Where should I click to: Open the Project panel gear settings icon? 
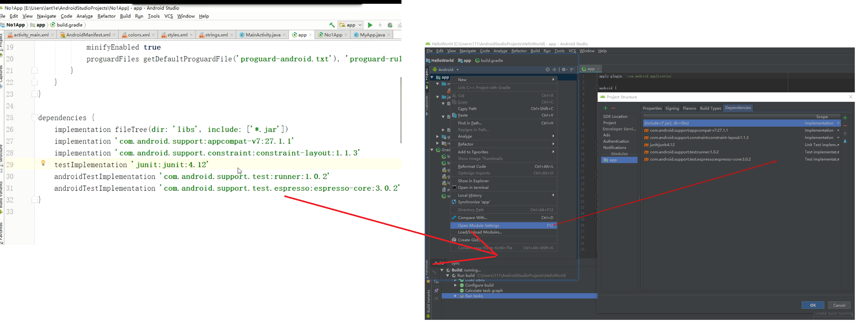click(564, 70)
